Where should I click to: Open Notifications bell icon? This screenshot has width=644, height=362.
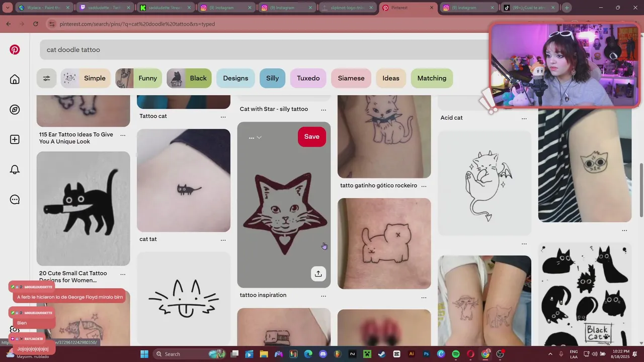[15, 169]
